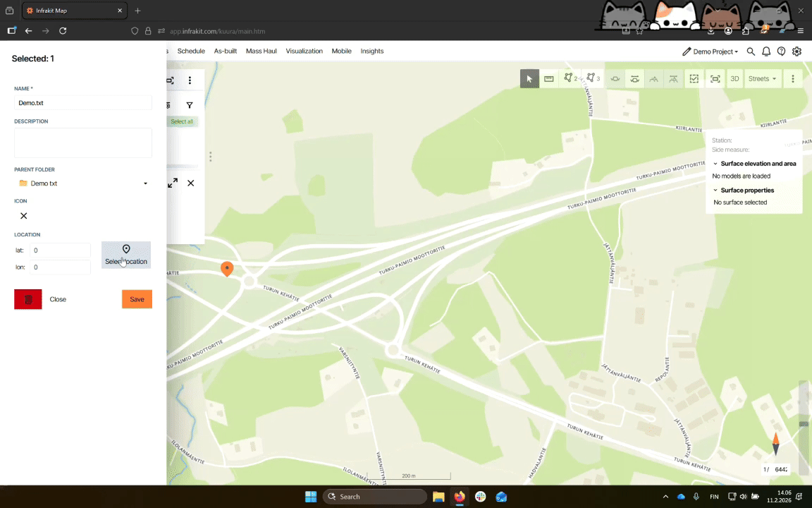
Task: Open the settings gear
Action: 797,52
